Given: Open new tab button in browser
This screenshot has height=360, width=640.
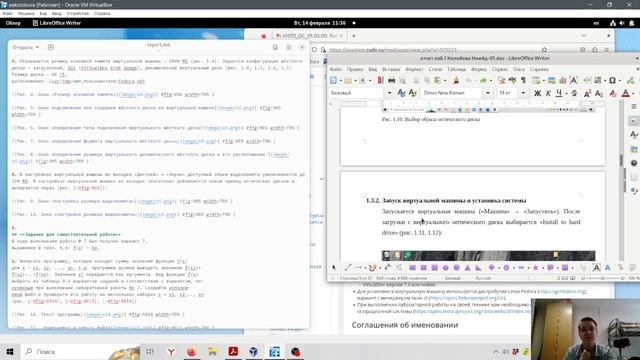Looking at the screenshot, I should point(353,36).
